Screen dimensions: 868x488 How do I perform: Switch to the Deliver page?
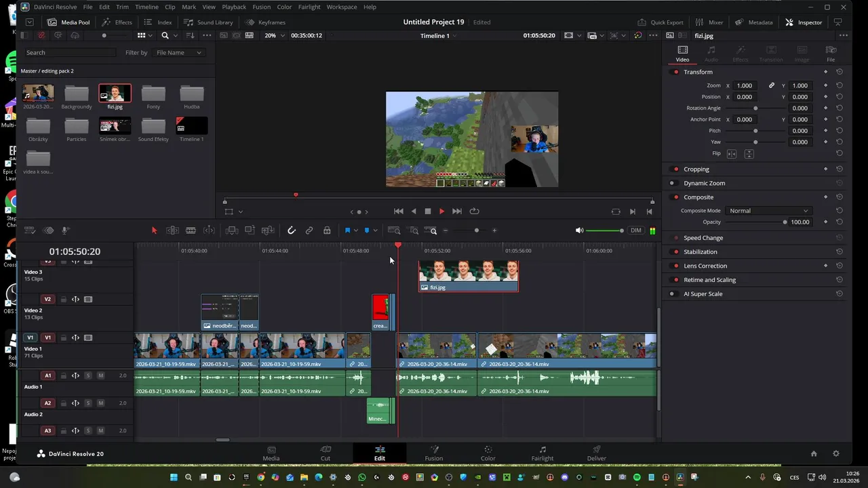click(597, 453)
